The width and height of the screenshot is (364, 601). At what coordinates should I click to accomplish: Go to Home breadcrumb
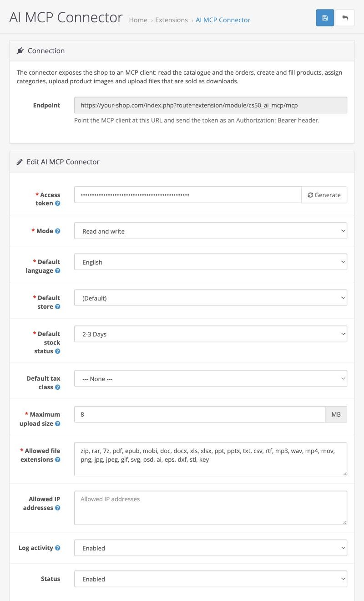click(x=138, y=20)
